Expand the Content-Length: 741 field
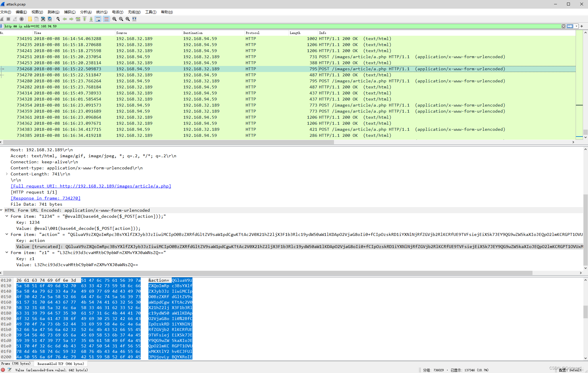588x373 pixels. click(x=7, y=174)
